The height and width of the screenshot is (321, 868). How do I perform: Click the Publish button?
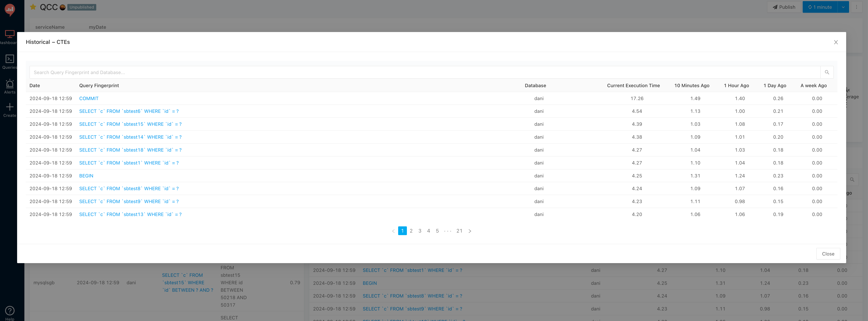pos(784,7)
